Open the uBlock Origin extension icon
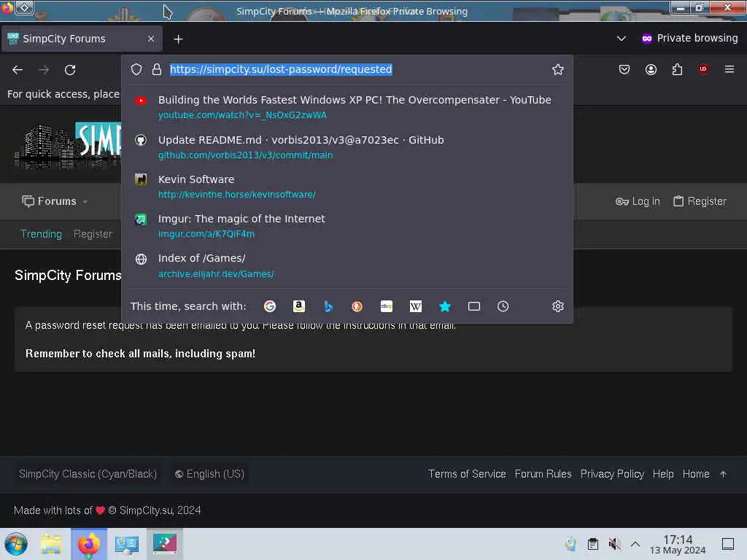This screenshot has height=560, width=747. click(703, 69)
